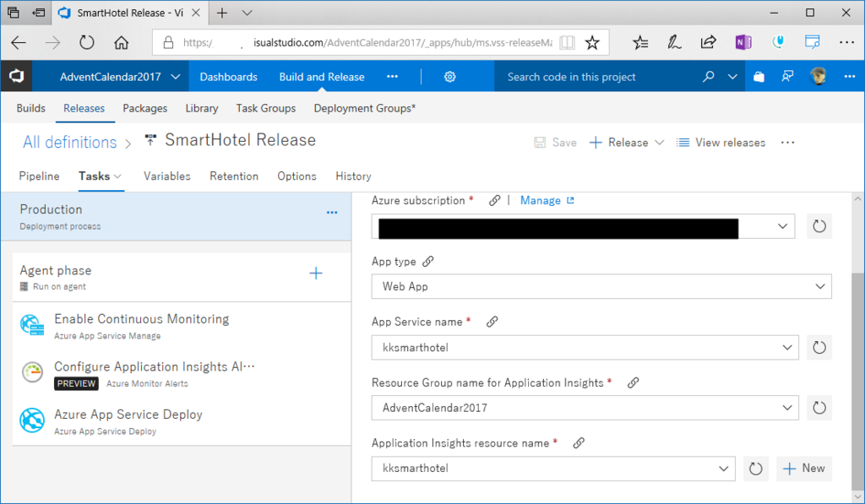This screenshot has height=504, width=865.
Task: Switch to the Pipeline tab
Action: point(39,176)
